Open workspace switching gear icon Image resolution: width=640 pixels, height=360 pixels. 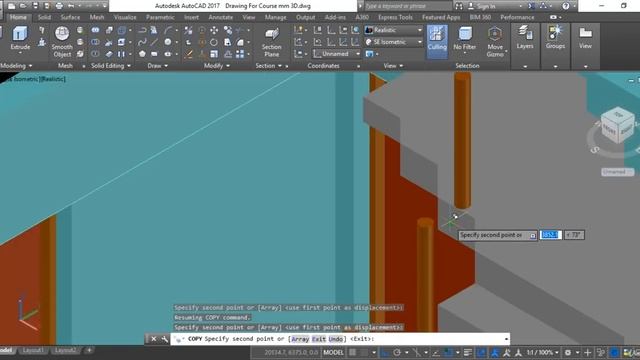pyautogui.click(x=568, y=352)
